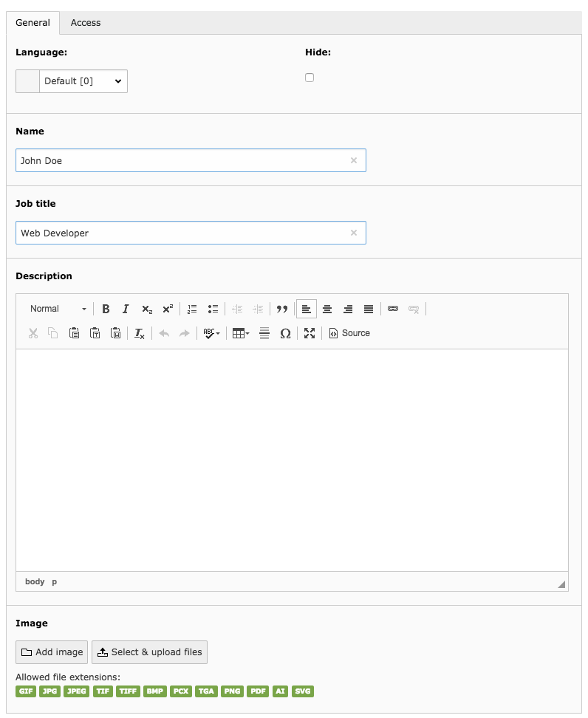Maximize the rich text editor

[x=310, y=333]
